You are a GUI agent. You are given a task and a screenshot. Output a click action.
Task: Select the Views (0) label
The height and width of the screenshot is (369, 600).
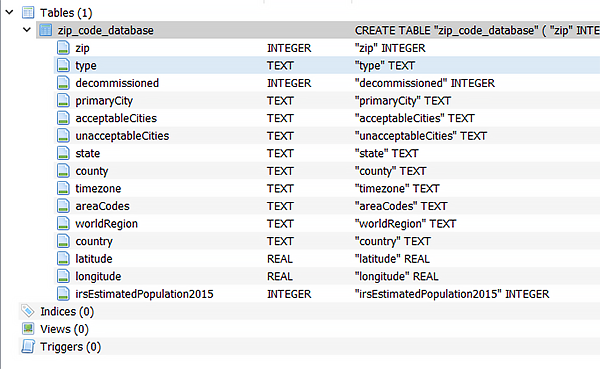point(64,329)
